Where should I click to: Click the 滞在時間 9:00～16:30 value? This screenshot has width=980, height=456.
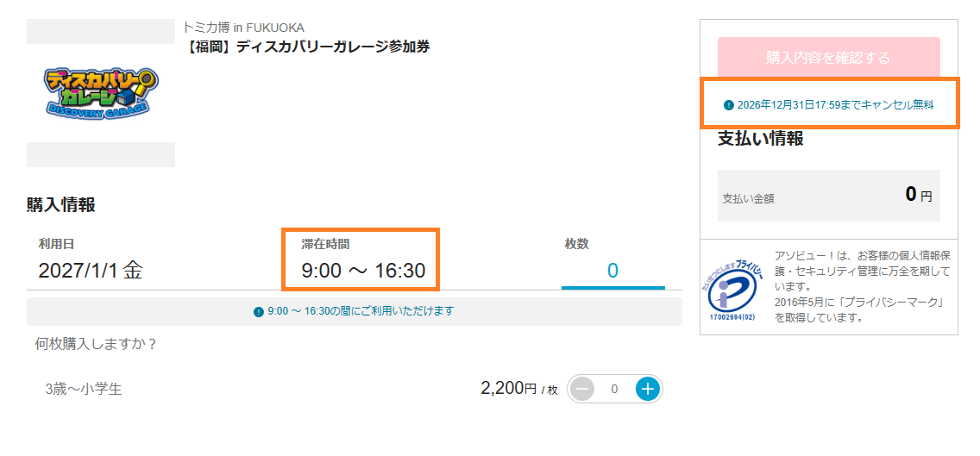[363, 272]
